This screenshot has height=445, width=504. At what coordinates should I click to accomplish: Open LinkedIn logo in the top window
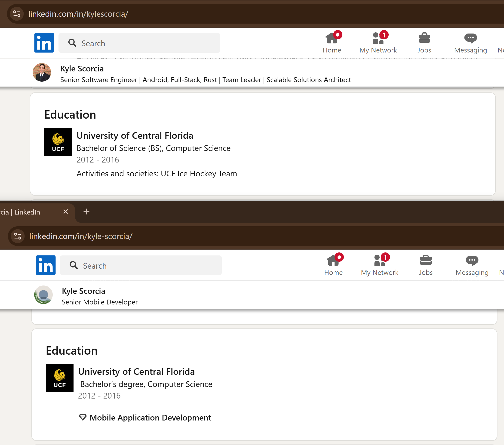(x=44, y=43)
